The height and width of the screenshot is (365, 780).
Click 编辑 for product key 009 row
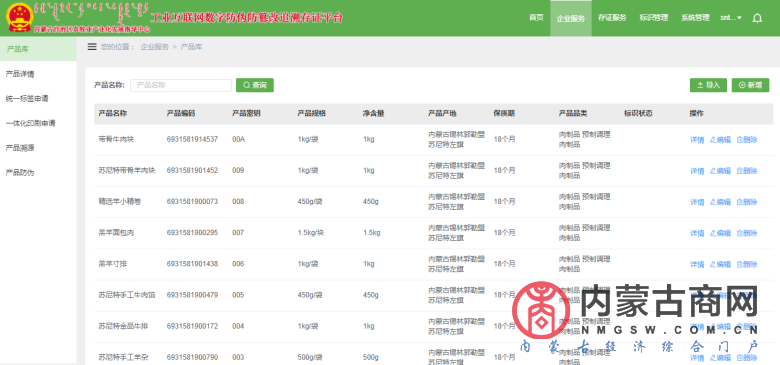click(720, 171)
